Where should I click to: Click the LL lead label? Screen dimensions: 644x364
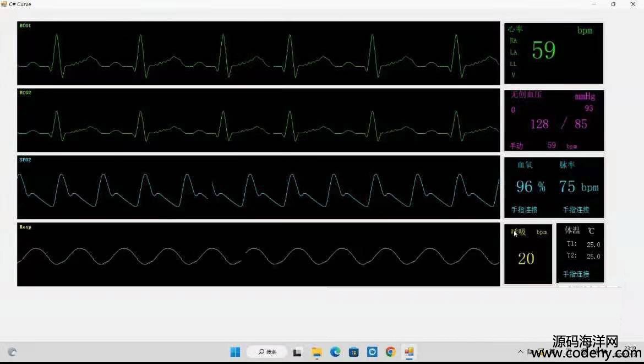(514, 64)
